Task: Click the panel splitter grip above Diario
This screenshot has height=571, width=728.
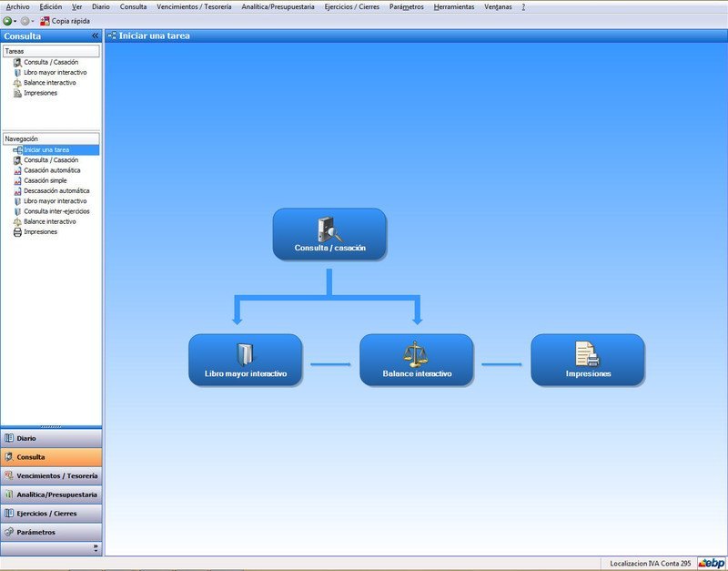Action: (51, 426)
